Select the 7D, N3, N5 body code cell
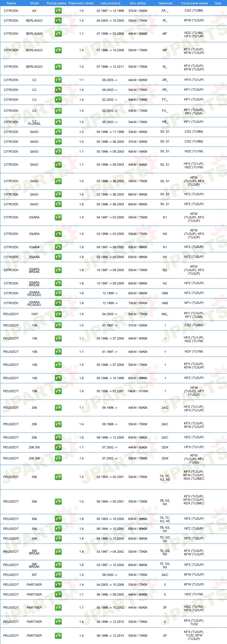 pyautogui.click(x=165, y=539)
